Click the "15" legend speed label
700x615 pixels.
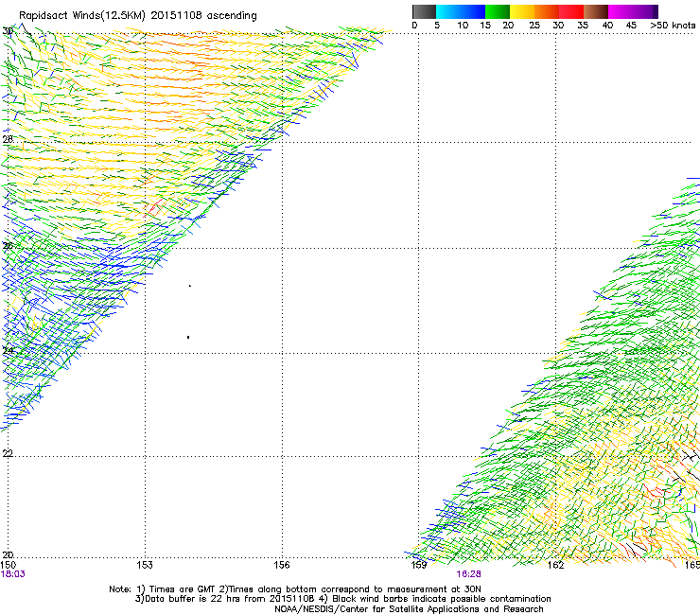tap(485, 26)
